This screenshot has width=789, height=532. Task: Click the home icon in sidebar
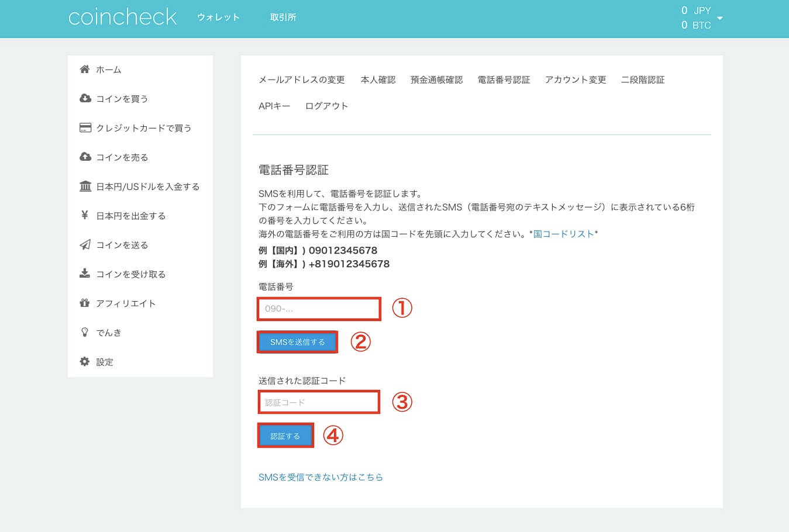pos(85,69)
